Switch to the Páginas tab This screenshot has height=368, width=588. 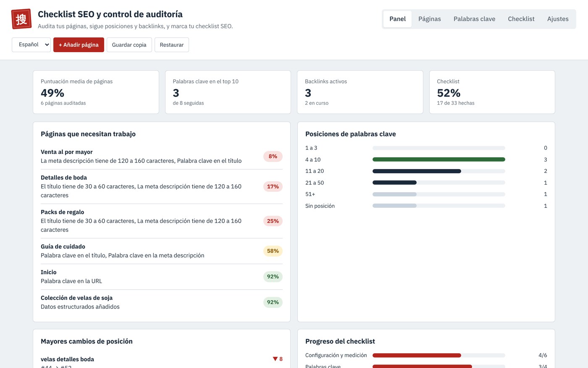coord(430,19)
